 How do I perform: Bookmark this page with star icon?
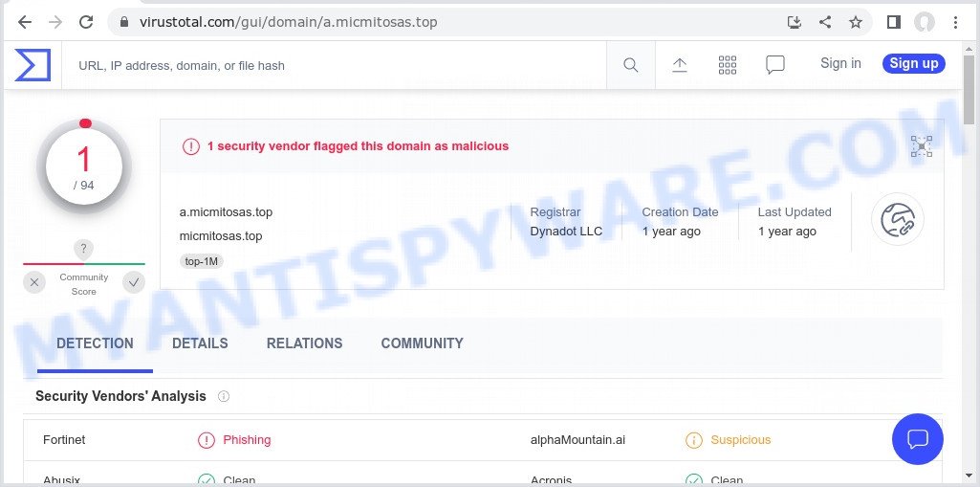856,23
